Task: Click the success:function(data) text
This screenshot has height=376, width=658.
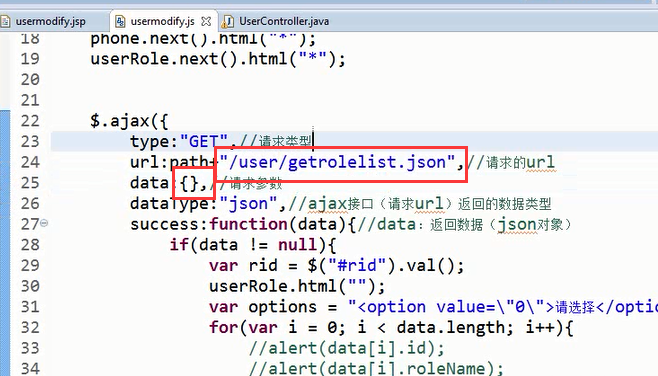Action: [x=243, y=224]
